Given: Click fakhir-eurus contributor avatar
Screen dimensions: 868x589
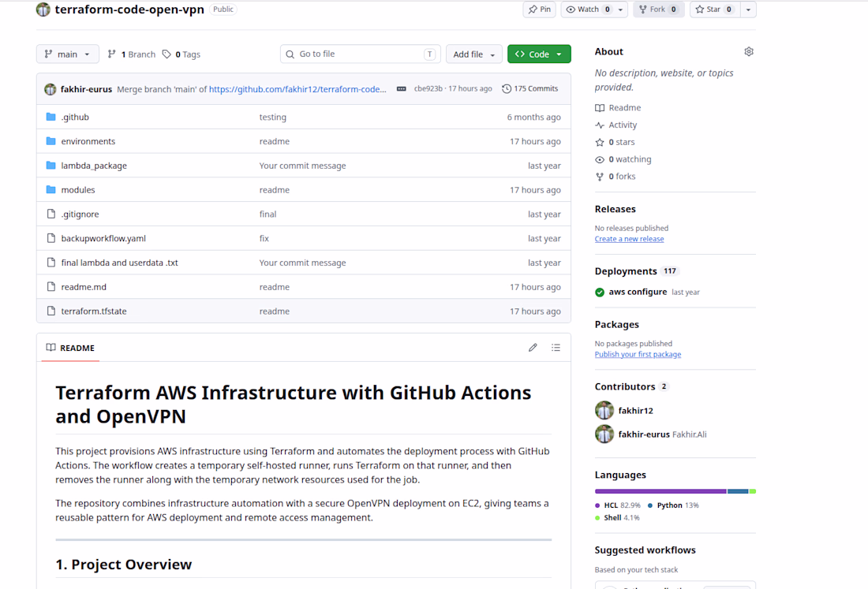Looking at the screenshot, I should pos(604,434).
